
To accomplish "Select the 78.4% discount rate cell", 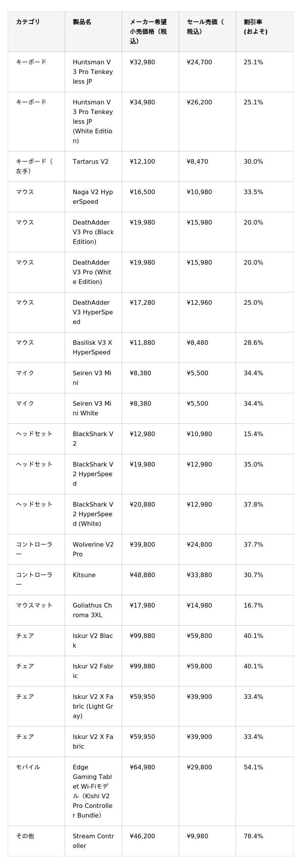I will pyautogui.click(x=253, y=836).
